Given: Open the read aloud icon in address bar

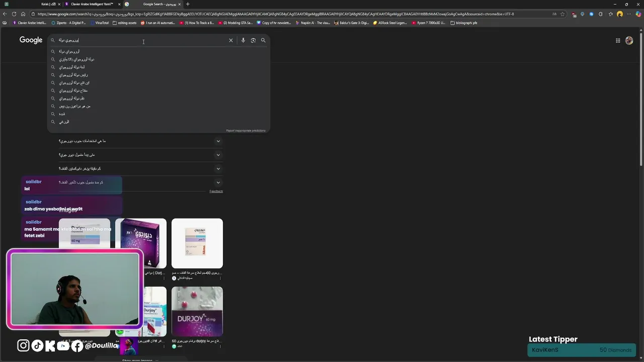Looking at the screenshot, I should (x=554, y=14).
